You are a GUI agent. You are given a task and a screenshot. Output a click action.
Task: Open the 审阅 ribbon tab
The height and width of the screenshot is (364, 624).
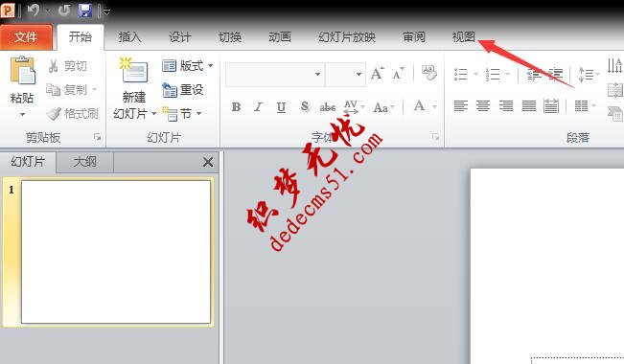pos(414,37)
